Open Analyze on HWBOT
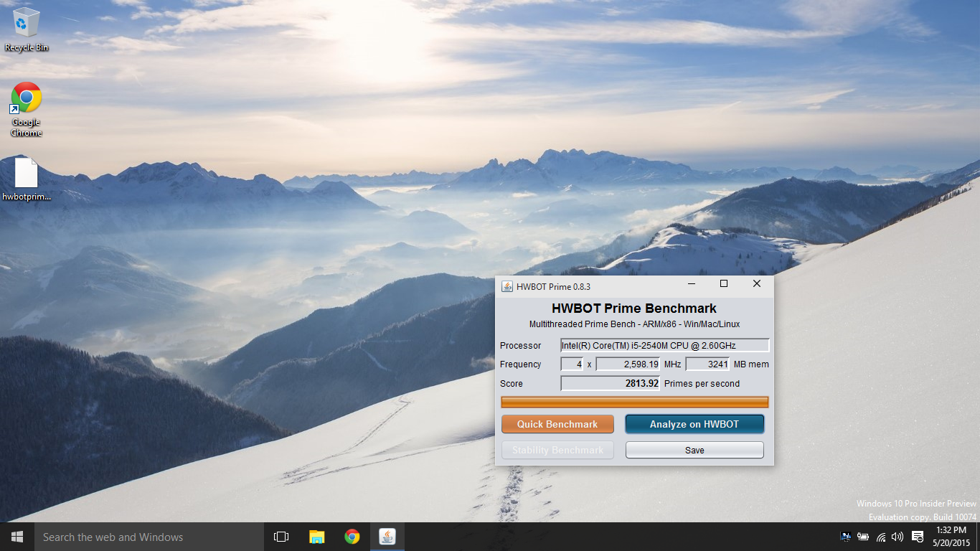Screen dimensions: 980x551 694,424
